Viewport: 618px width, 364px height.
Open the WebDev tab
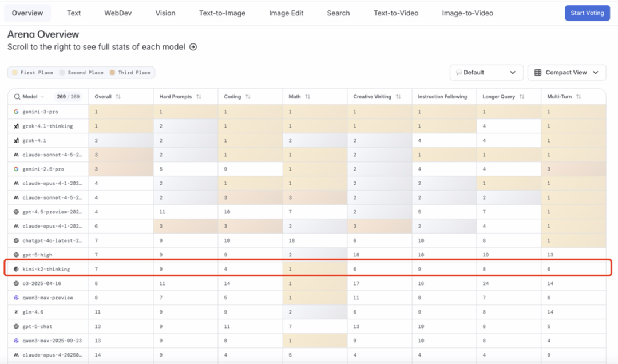(x=118, y=13)
